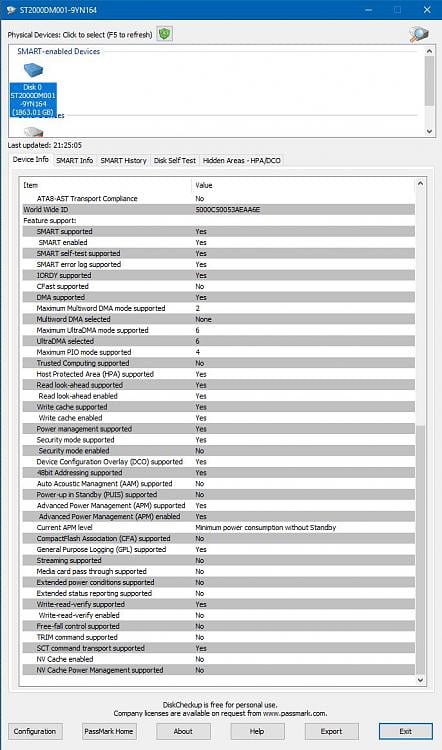Select Device Configuration Overlay (DCO) supported row

[218, 462]
